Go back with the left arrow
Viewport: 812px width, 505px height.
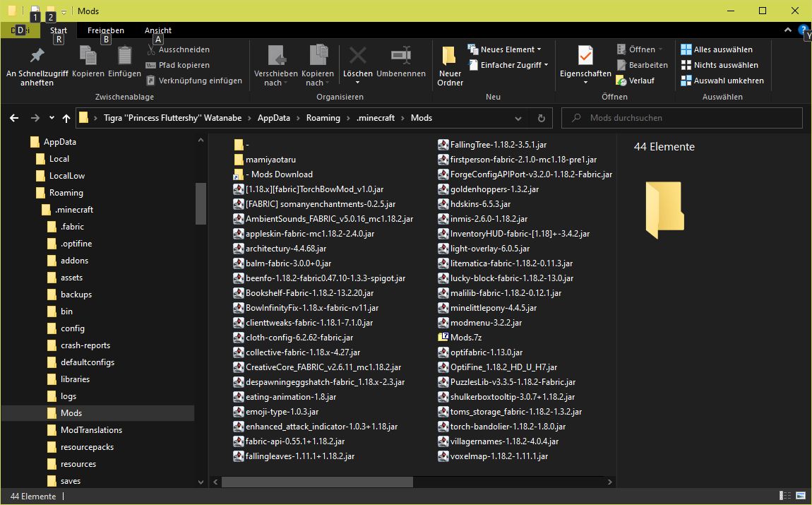point(14,118)
